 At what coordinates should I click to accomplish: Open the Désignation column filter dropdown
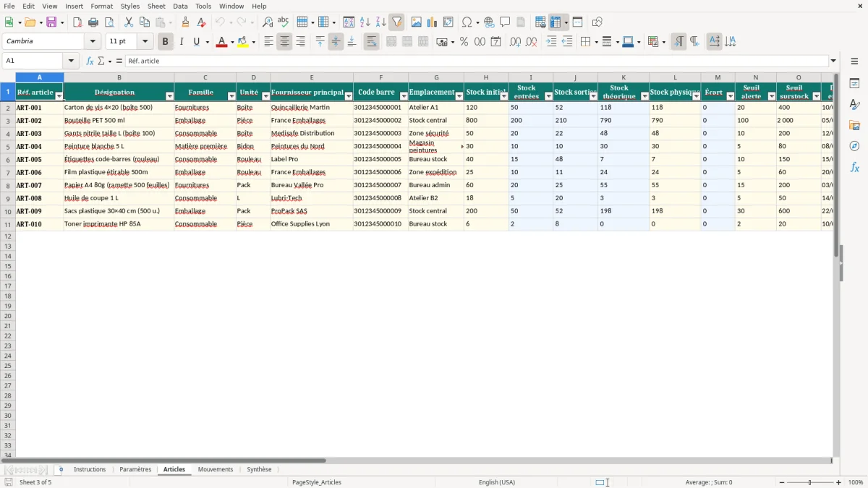[170, 96]
